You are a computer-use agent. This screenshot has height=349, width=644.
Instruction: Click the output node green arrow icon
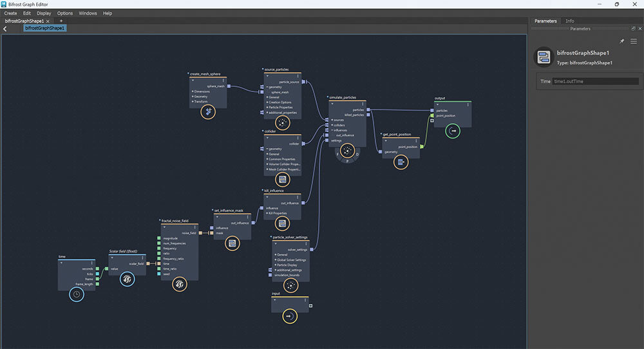pos(453,131)
